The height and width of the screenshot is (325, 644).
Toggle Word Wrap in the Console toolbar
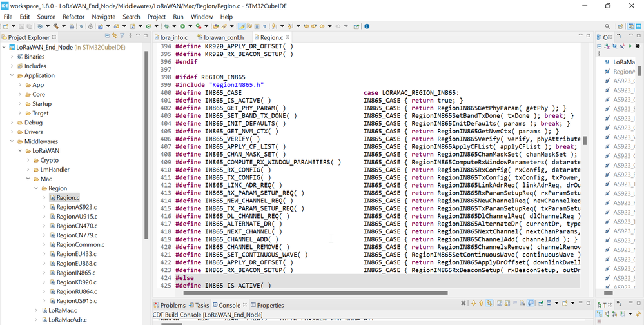pyautogui.click(x=515, y=303)
